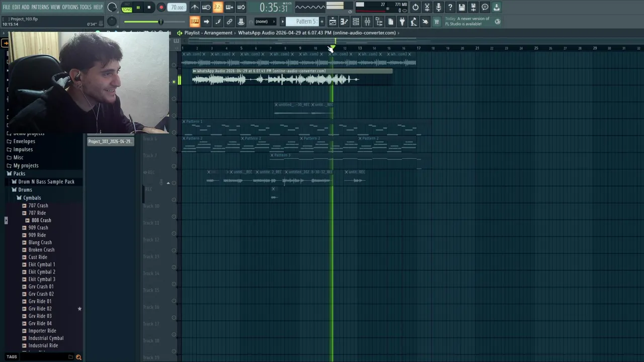Open the EDIT menu
This screenshot has height=362, width=644.
(x=16, y=7)
